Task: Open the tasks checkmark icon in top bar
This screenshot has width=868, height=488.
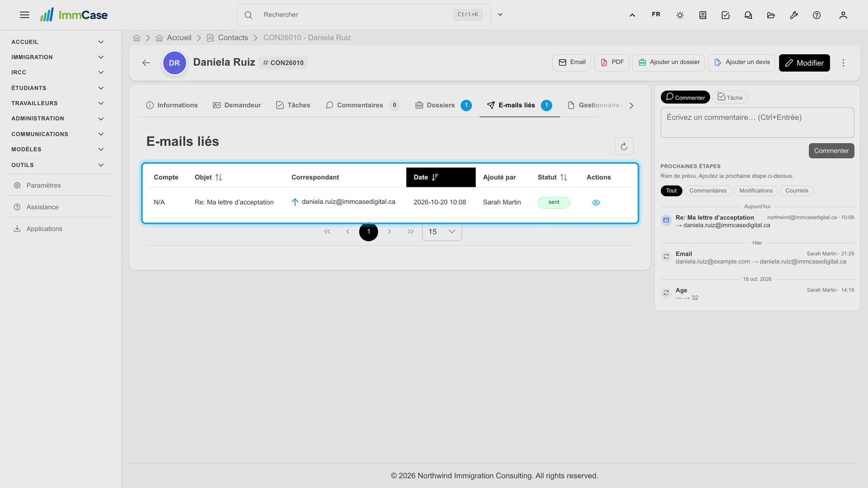Action: coord(725,15)
